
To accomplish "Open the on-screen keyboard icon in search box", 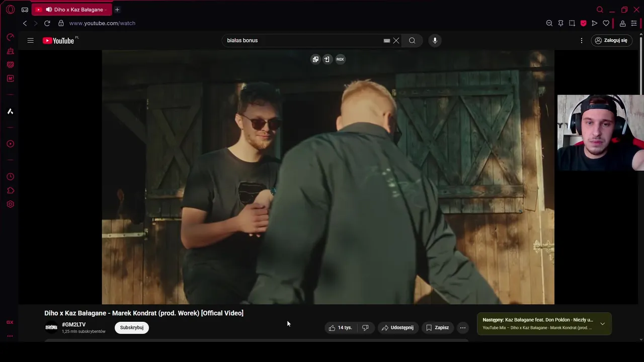I will pos(387,41).
